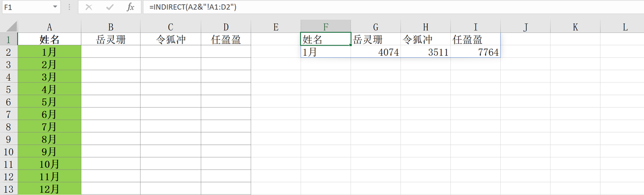644x195 pixels.
Task: Click cell with value 7764
Action: [475, 52]
